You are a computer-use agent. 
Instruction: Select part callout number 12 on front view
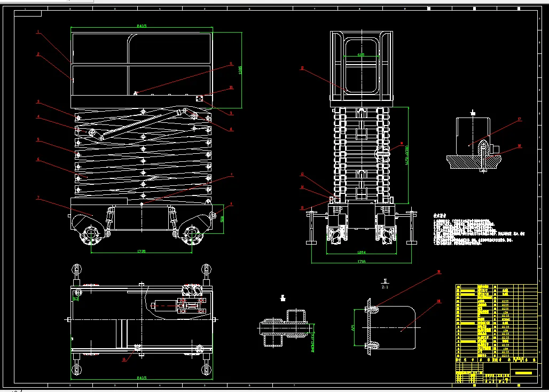tap(302, 68)
